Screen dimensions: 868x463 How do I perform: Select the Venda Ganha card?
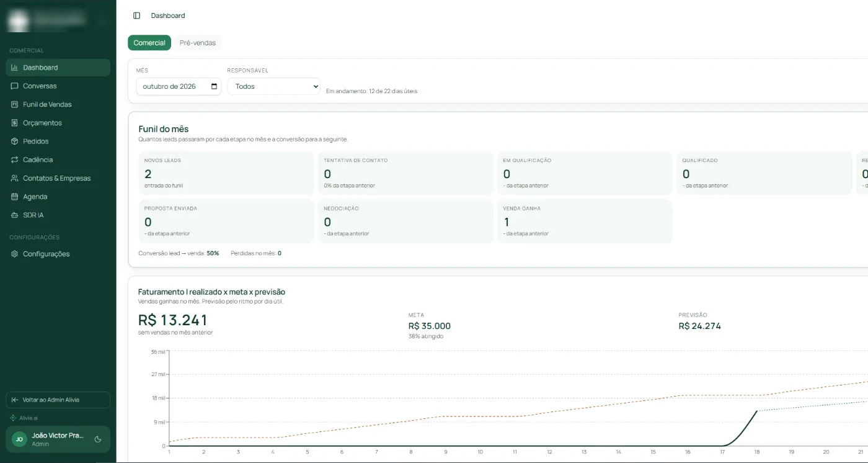585,221
